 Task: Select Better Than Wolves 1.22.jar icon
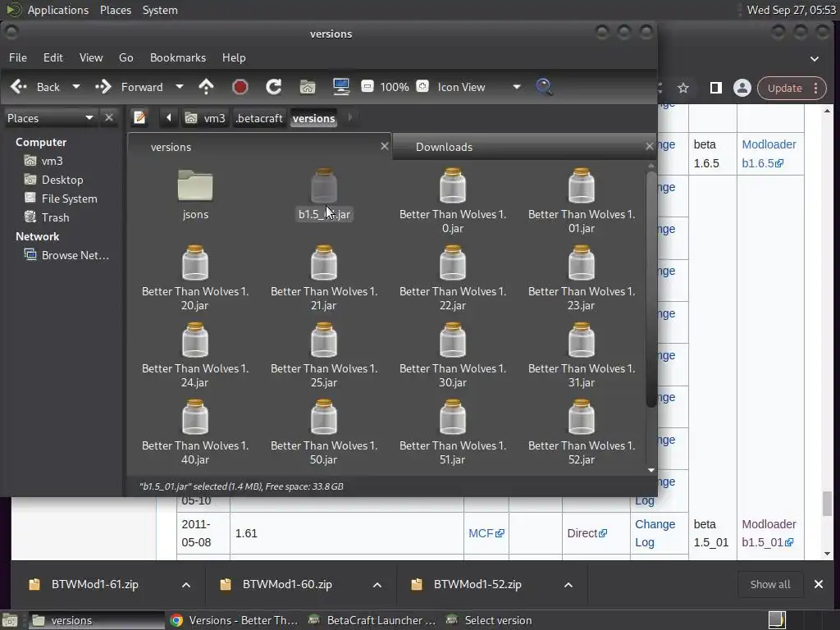pos(453,263)
